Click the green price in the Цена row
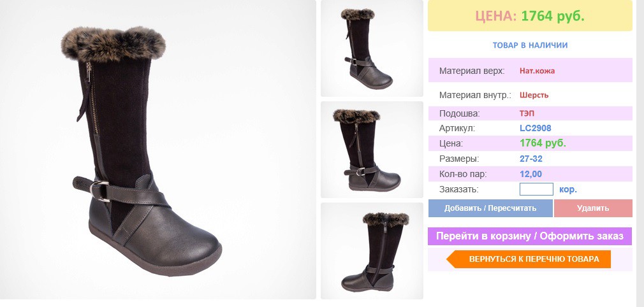The width and height of the screenshot is (644, 307). pyautogui.click(x=543, y=143)
